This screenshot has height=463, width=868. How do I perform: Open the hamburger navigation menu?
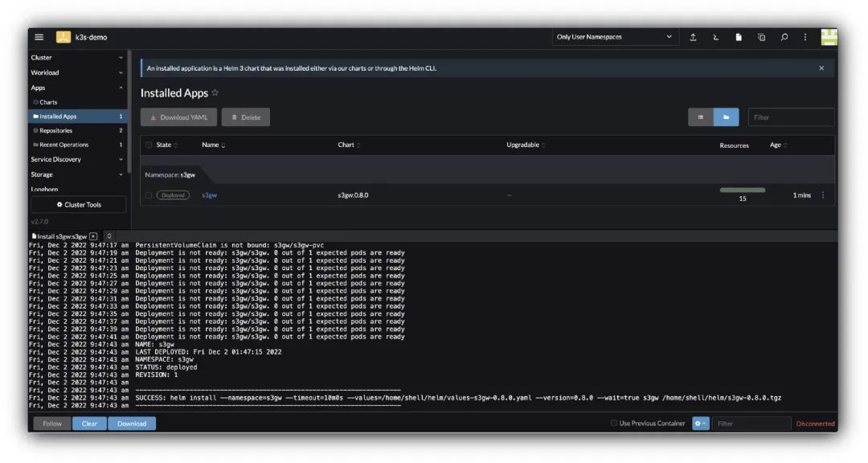click(39, 37)
